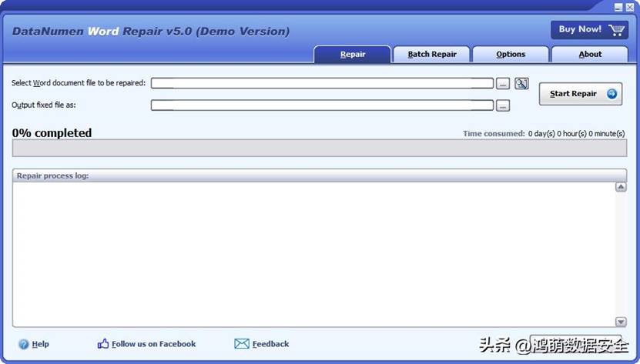Click 'Select Word document file to be repaired:' label

(x=79, y=83)
